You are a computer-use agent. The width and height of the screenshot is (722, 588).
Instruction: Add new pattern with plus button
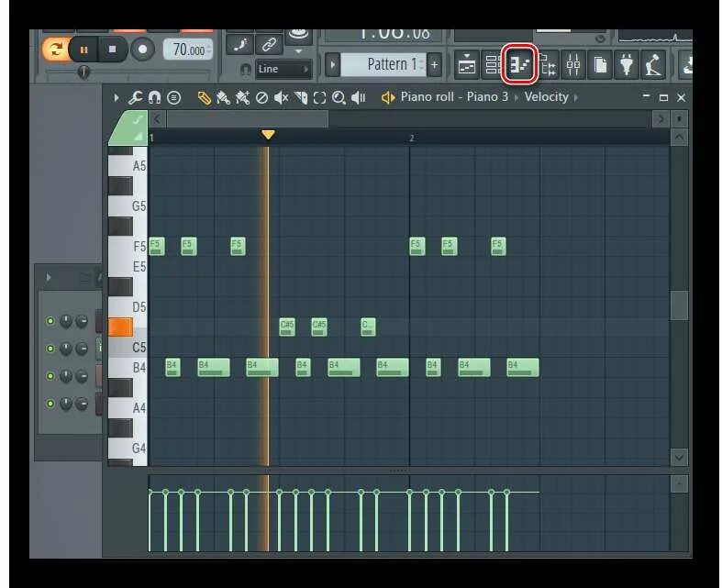434,64
